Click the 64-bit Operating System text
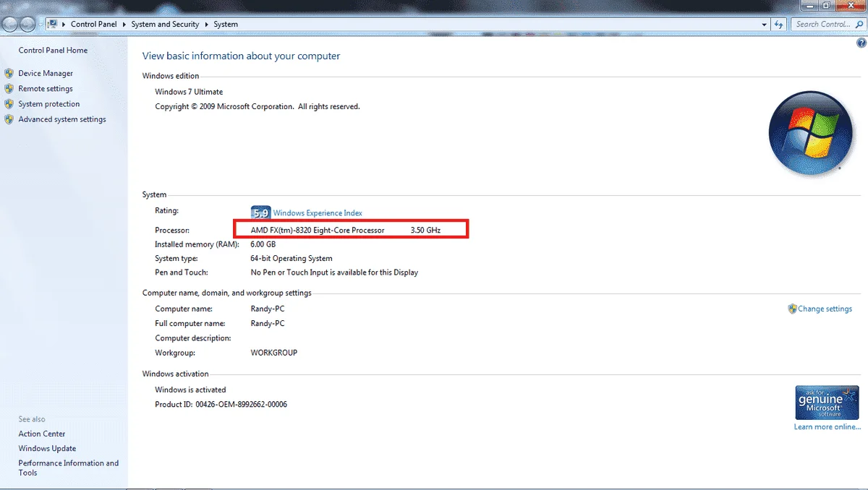868x490 pixels. [292, 258]
